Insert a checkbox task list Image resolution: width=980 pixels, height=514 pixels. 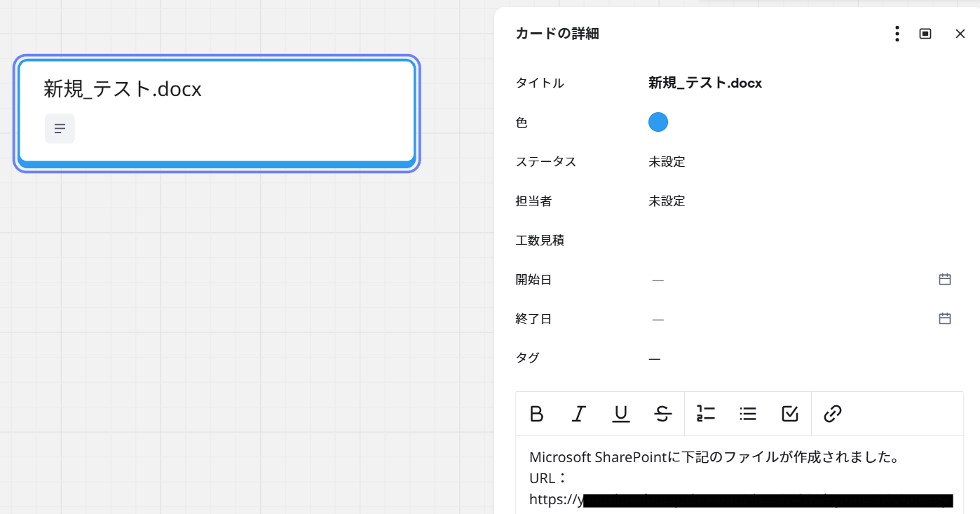pos(790,414)
